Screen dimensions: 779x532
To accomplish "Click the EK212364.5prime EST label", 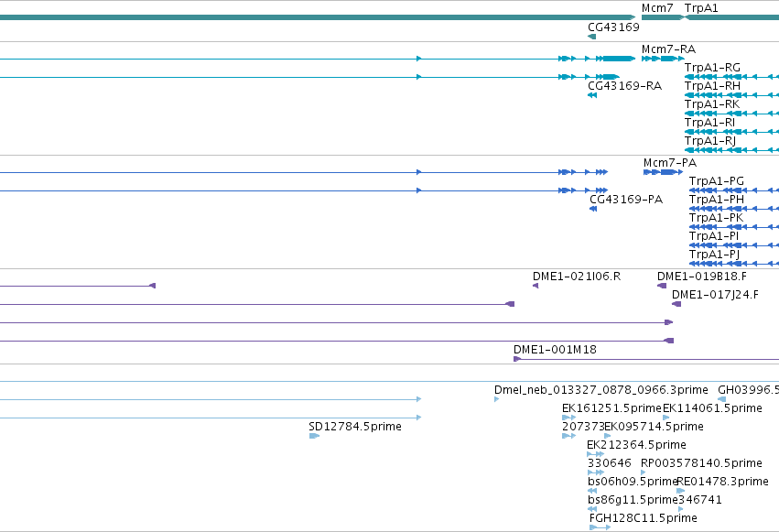I will (636, 445).
